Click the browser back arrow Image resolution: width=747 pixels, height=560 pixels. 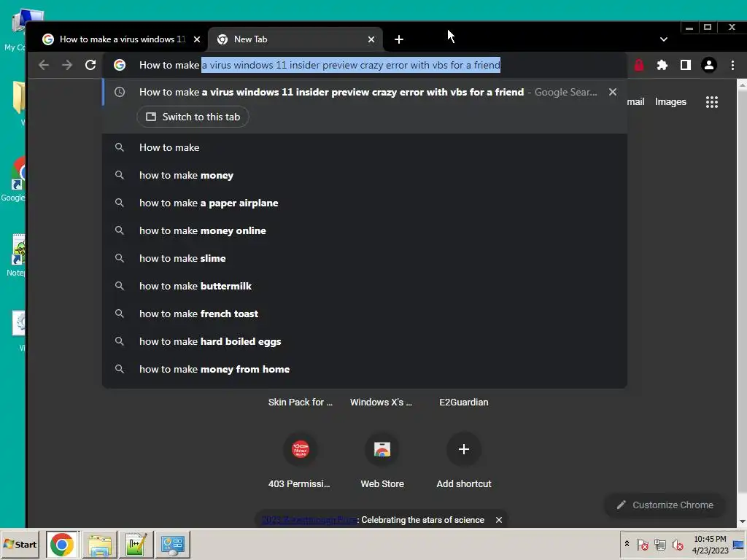[44, 65]
